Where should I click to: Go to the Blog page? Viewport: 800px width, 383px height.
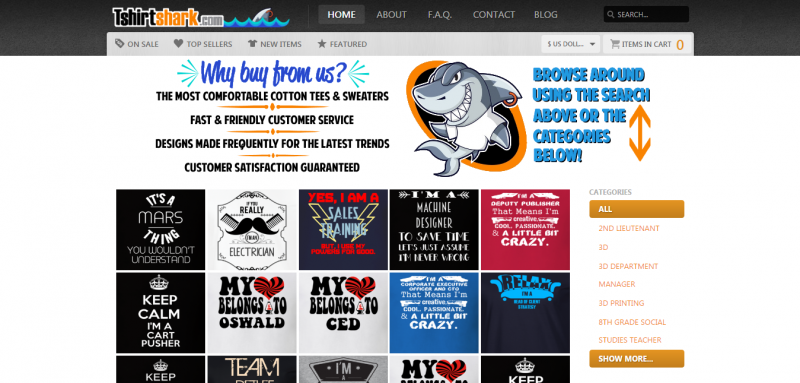545,14
